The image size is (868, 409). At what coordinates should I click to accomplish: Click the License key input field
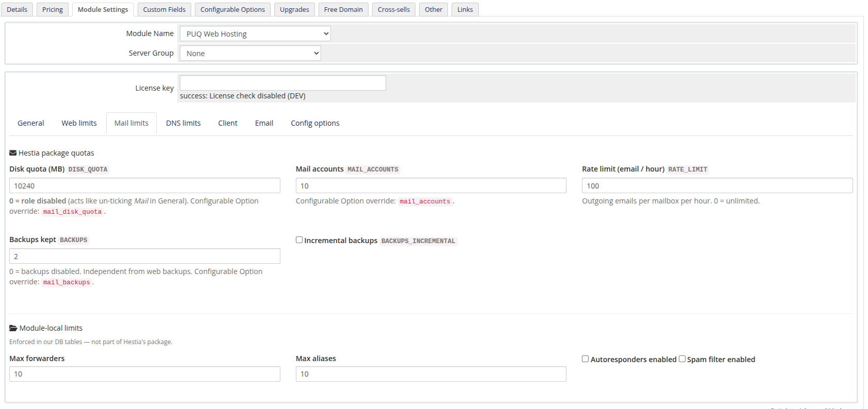coord(283,83)
